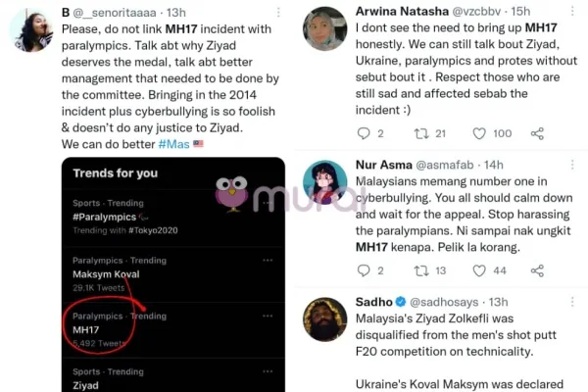Share Nur Asma's tweet
Image resolution: width=588 pixels, height=392 pixels.
pyautogui.click(x=537, y=270)
